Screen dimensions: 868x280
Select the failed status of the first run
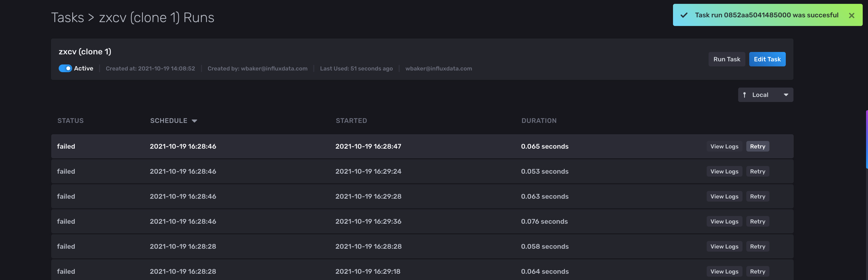click(66, 146)
